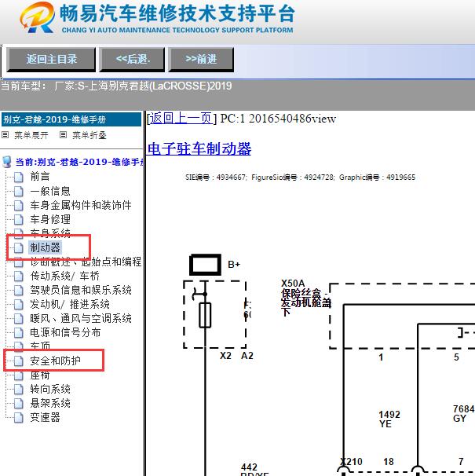The width and height of the screenshot is (475, 476).
Task: Open 发动机/推进系统 section
Action: 70,304
